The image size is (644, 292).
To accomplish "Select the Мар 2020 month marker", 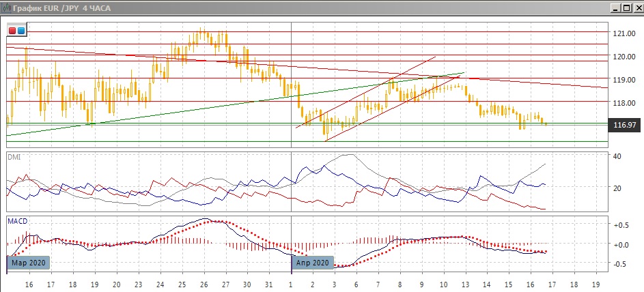I will (29, 263).
